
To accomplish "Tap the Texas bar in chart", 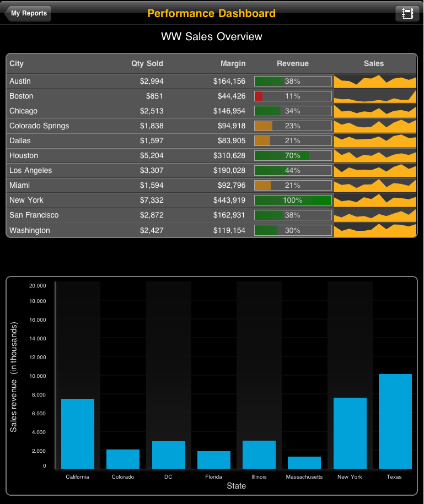I will 395,421.
